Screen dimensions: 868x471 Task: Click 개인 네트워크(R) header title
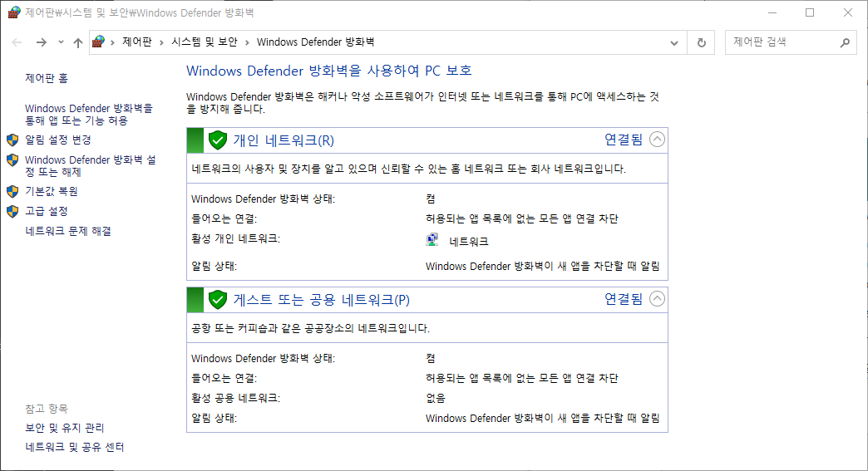pos(284,140)
